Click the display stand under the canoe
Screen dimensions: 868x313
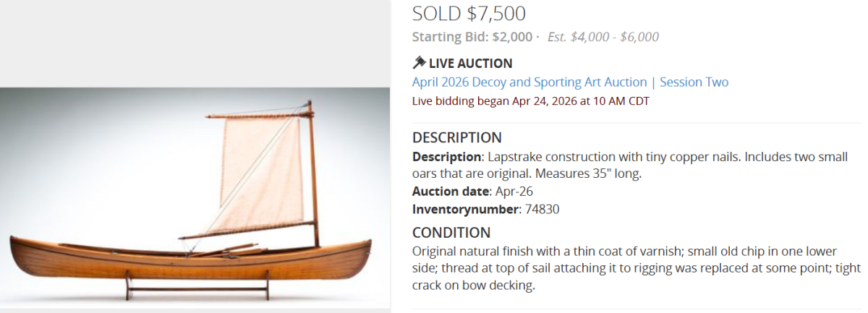tap(197, 288)
